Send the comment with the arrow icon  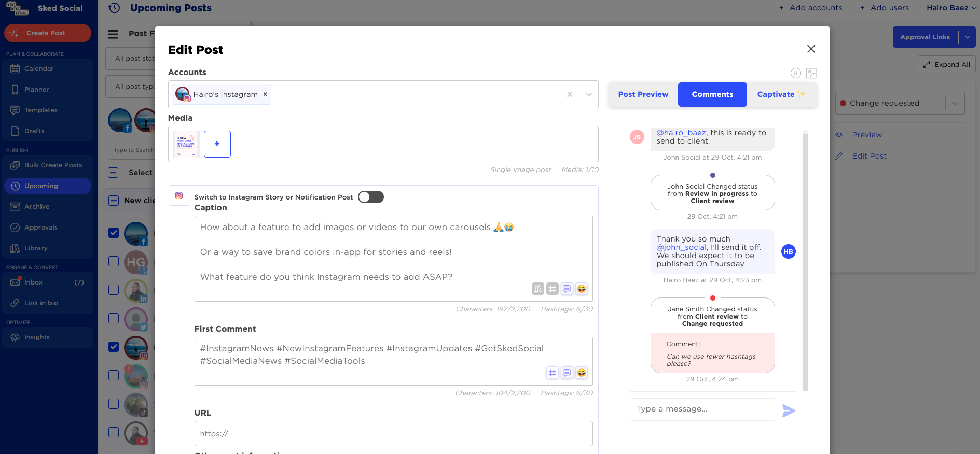789,410
